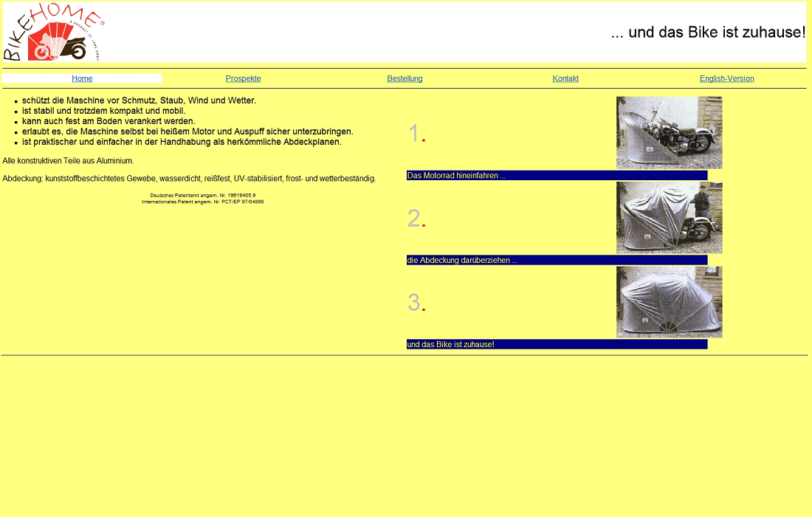Click the photo of the cover being pulled over
The image size is (812, 517).
[669, 217]
